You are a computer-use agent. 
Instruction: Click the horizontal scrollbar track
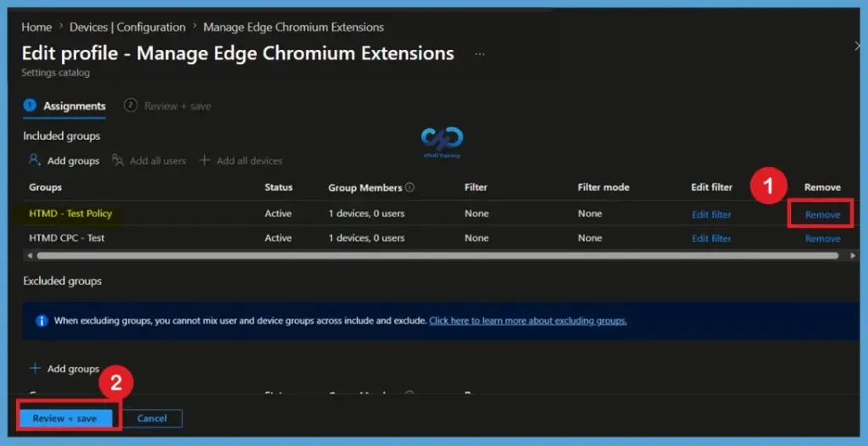[437, 255]
